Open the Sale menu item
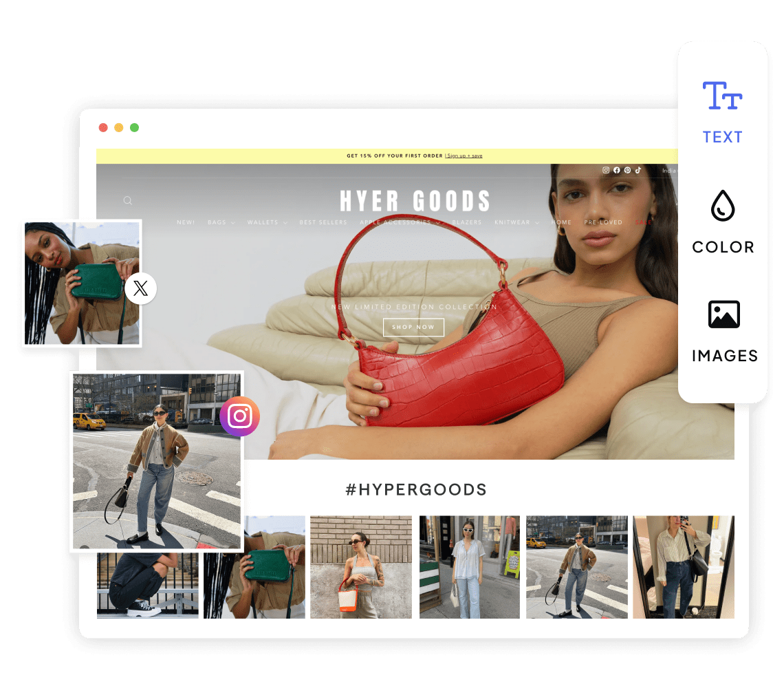Viewport: 784px width, 673px height. point(644,222)
